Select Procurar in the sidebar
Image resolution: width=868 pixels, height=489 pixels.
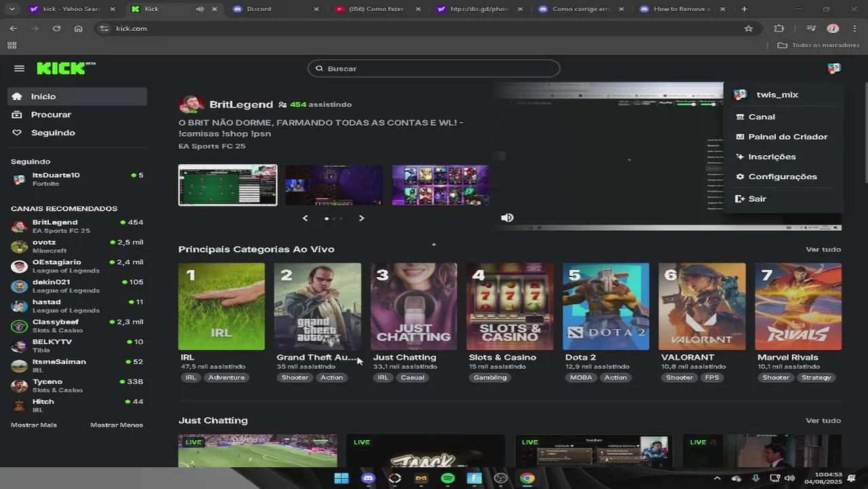click(77, 115)
